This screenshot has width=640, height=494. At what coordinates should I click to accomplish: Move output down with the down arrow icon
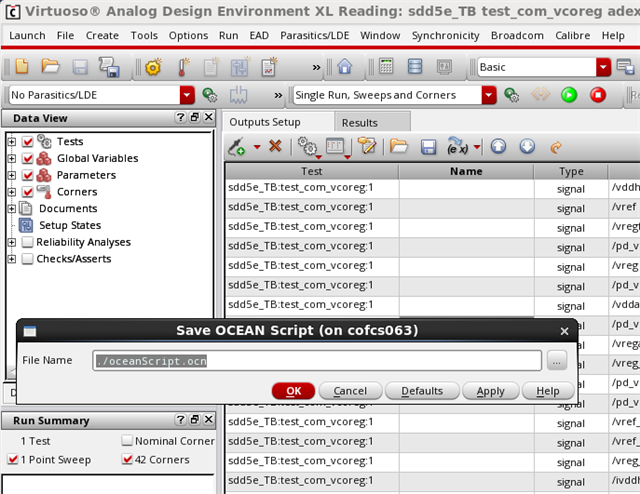click(527, 146)
